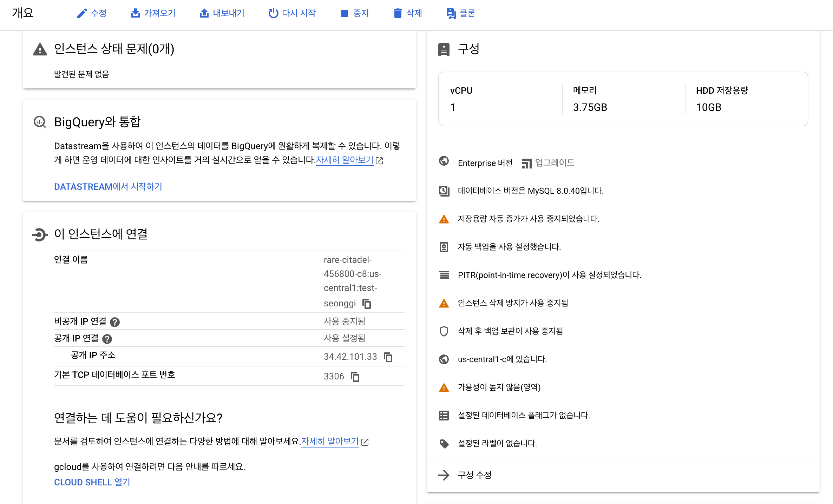Copy the TCP port number 3306
This screenshot has height=504, width=833.
(355, 377)
